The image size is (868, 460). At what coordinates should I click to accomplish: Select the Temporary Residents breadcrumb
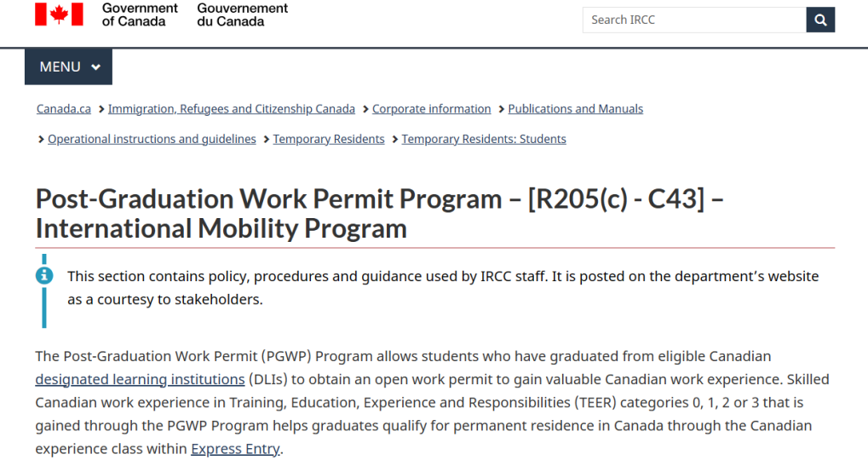pyautogui.click(x=329, y=139)
